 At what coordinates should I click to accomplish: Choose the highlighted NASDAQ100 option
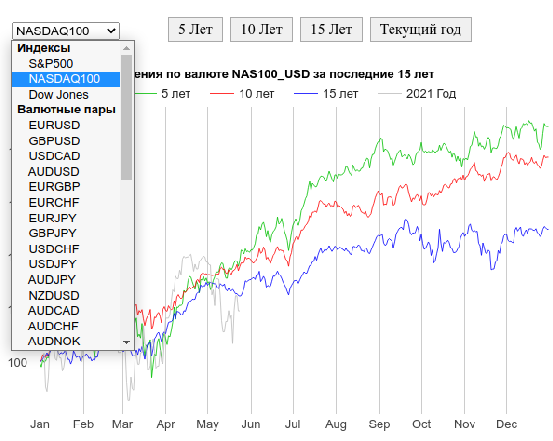click(66, 79)
